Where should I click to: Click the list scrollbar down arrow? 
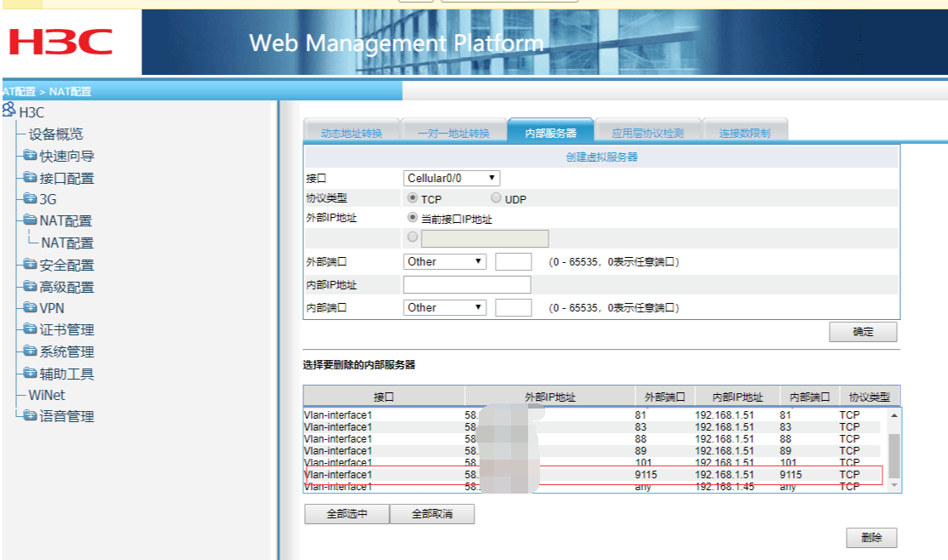894,486
